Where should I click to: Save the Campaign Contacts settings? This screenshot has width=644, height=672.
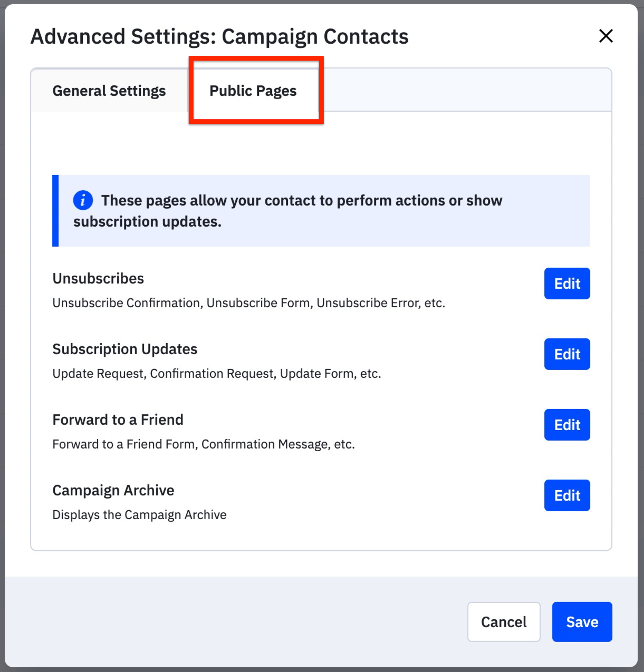(x=582, y=622)
